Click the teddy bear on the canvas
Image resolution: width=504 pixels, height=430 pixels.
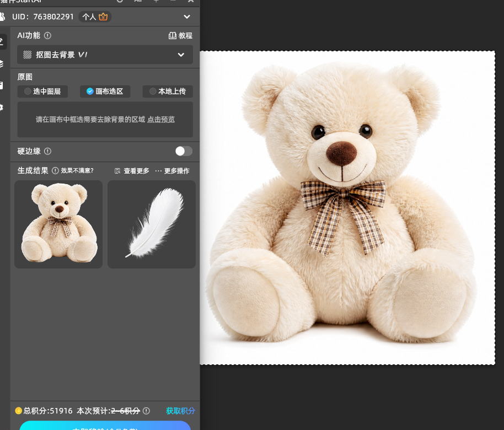(341, 203)
